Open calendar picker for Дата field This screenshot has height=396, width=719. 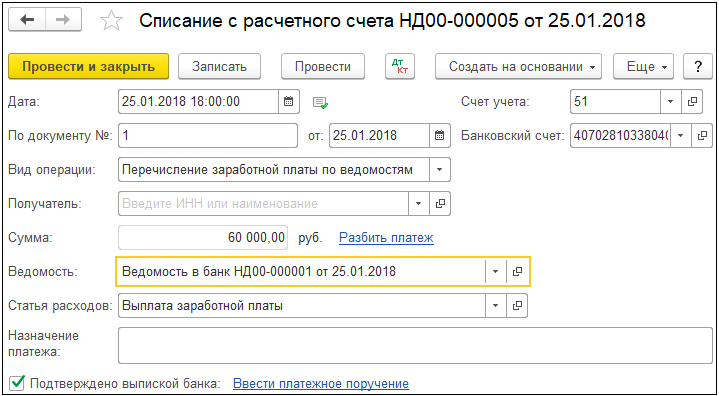[x=289, y=101]
